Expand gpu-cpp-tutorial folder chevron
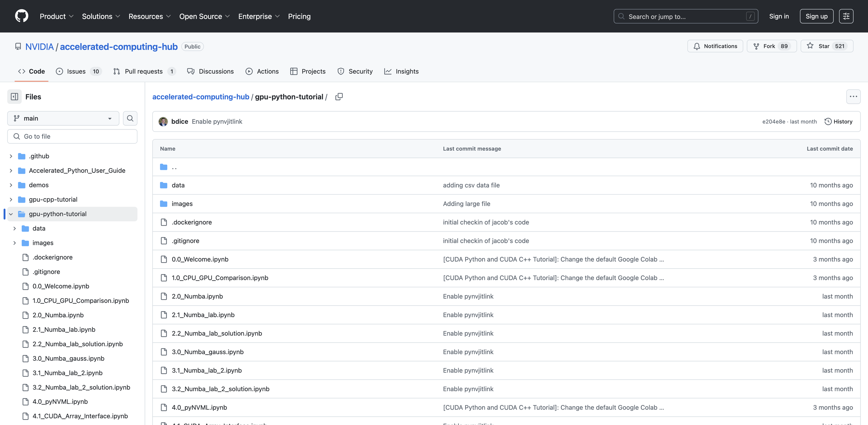Viewport: 868px width, 425px height. coord(11,200)
